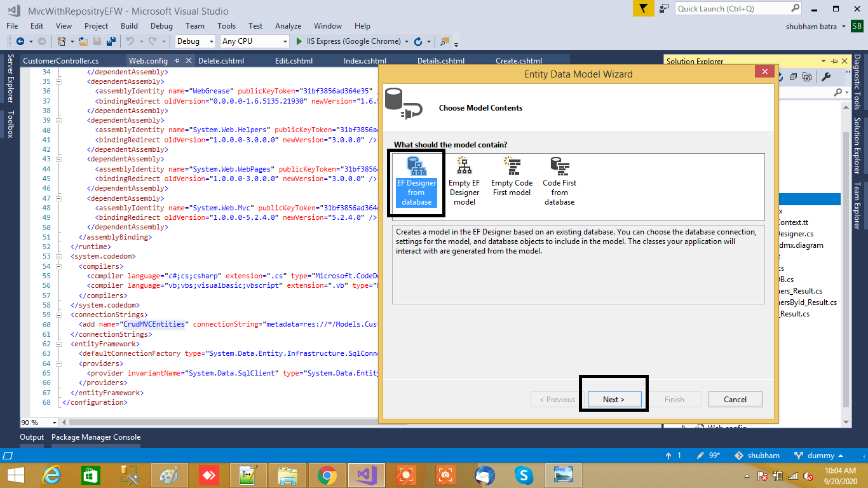Open Server Explorer side tab
This screenshot has height=488, width=868.
coord(10,78)
